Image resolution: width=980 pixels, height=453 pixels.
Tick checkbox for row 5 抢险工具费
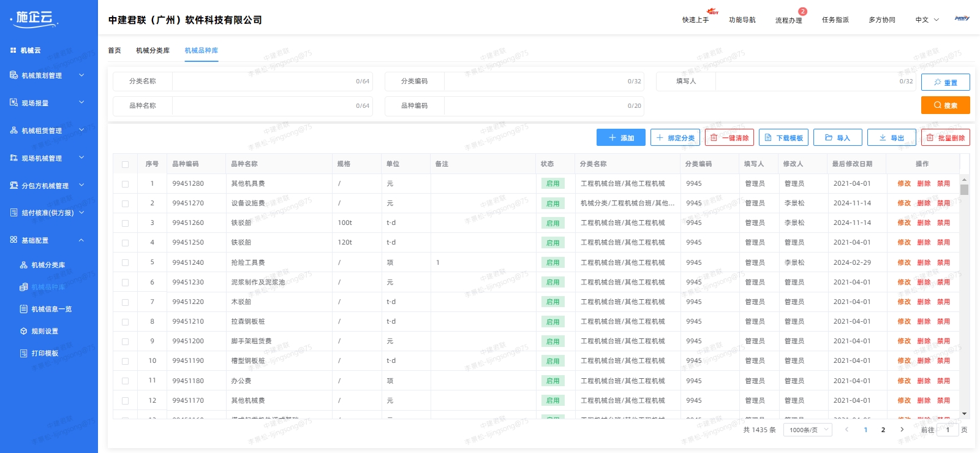pos(125,262)
